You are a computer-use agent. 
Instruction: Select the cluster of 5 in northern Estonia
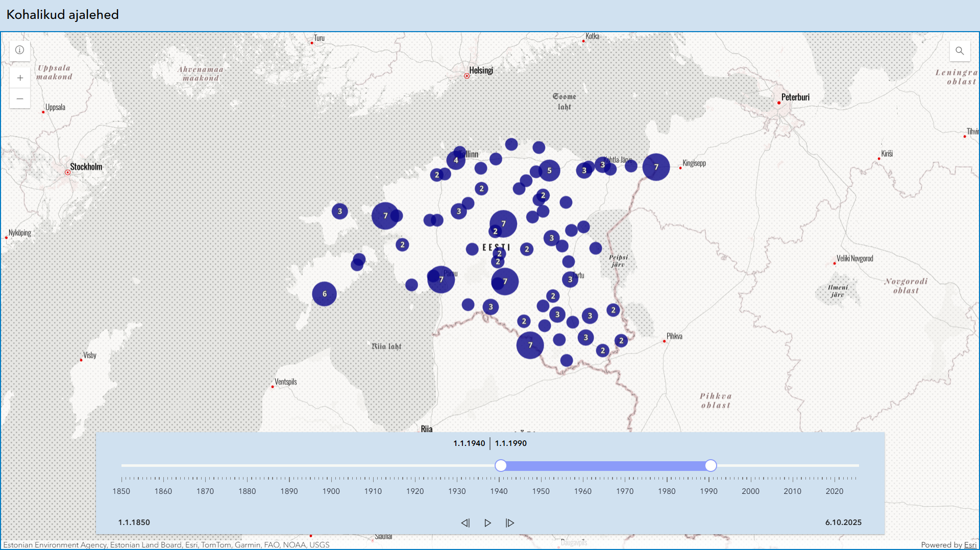pos(549,170)
